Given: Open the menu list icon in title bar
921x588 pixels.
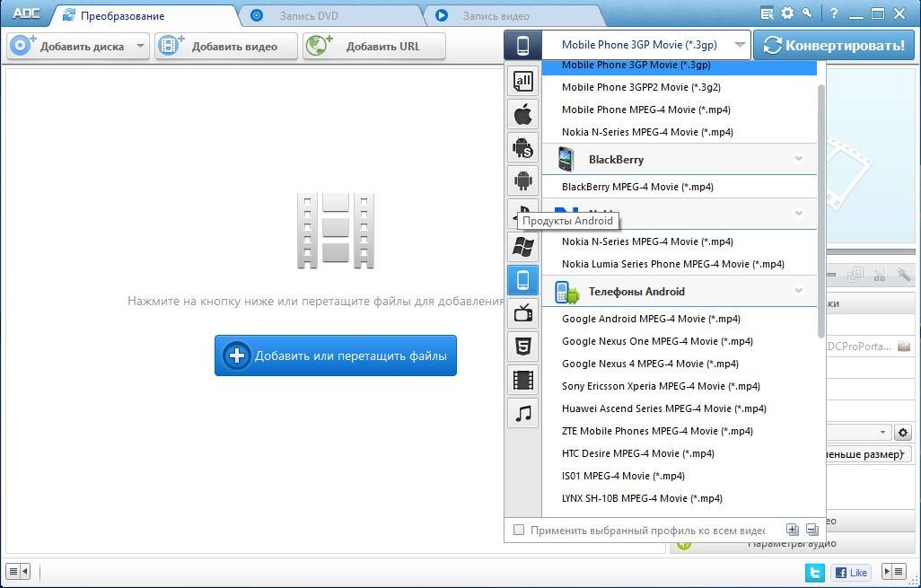Looking at the screenshot, I should click(x=767, y=13).
